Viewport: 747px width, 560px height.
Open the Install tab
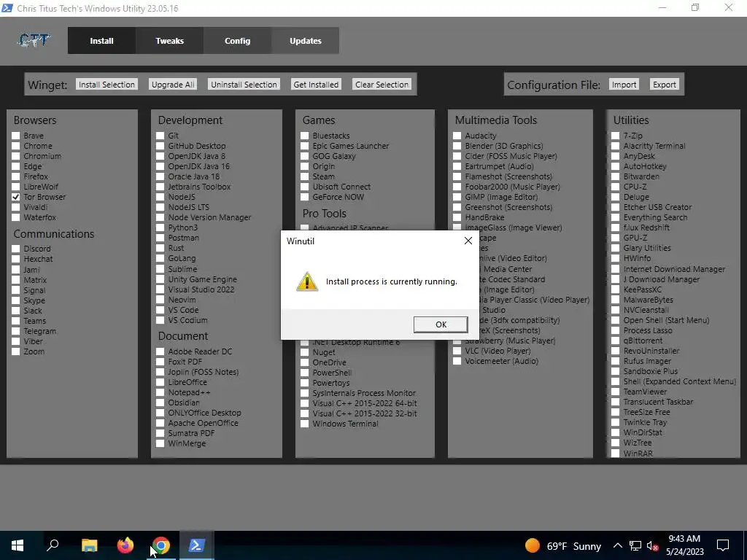[x=102, y=41]
